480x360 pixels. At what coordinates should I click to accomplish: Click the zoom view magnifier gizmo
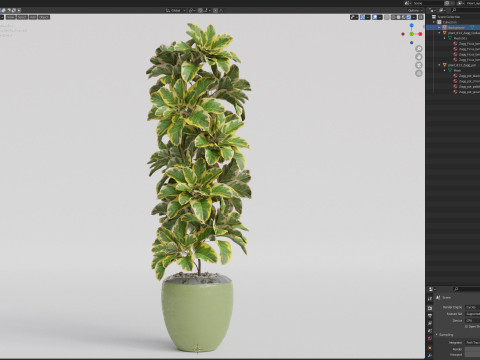tap(419, 49)
